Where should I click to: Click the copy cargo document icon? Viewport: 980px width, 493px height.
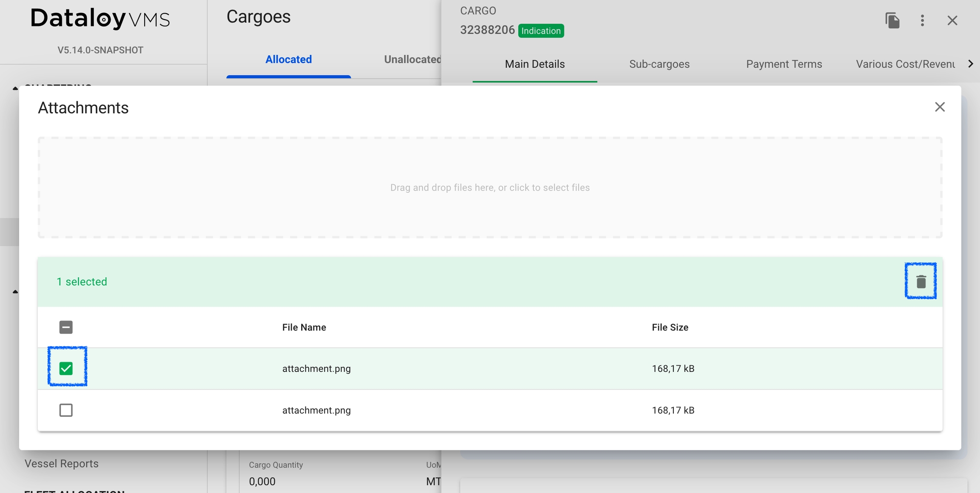click(x=892, y=20)
